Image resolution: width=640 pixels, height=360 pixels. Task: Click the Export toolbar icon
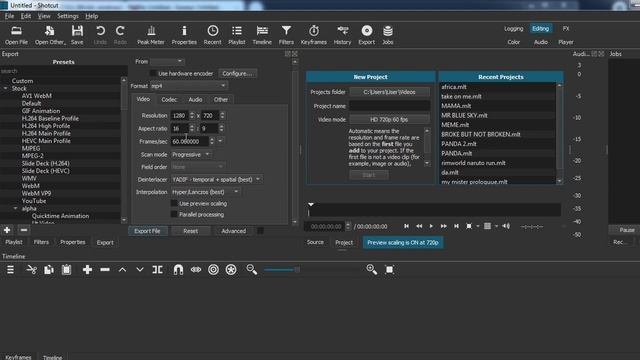367,35
